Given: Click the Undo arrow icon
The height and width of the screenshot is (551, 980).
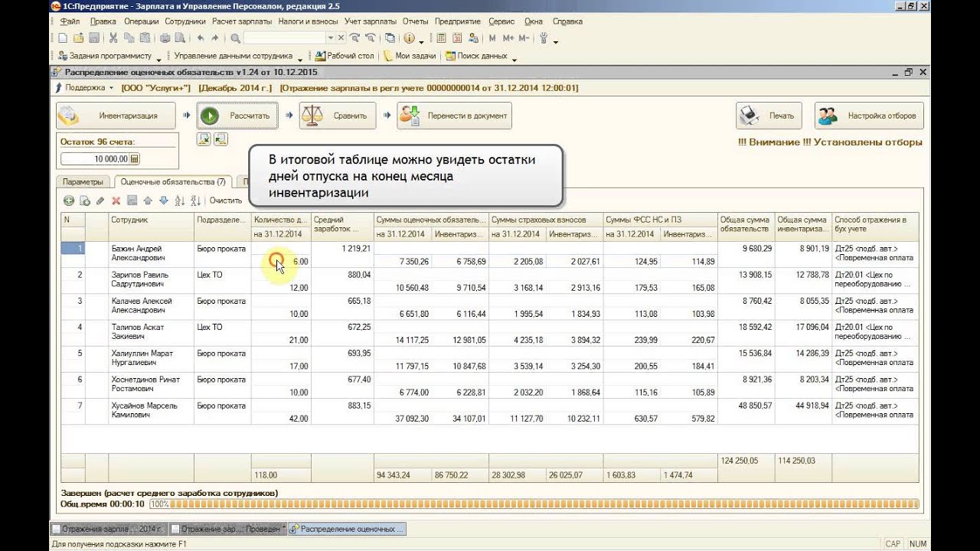Looking at the screenshot, I should pos(201,38).
